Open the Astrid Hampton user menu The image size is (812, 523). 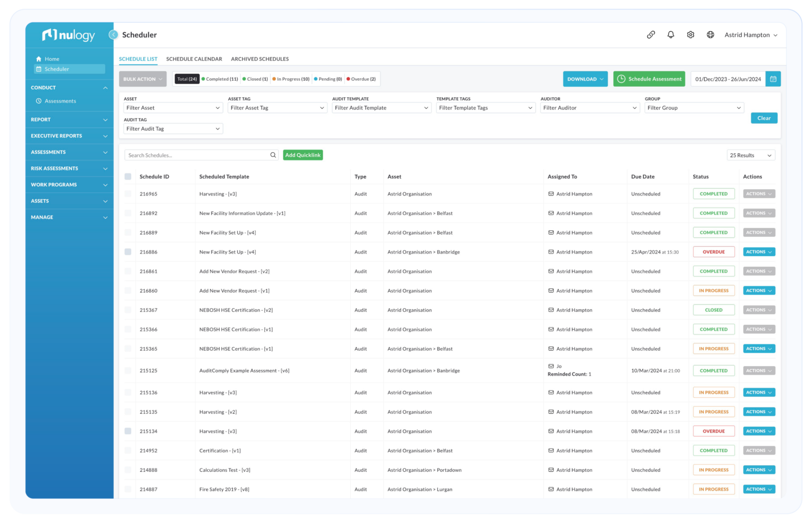tap(751, 35)
